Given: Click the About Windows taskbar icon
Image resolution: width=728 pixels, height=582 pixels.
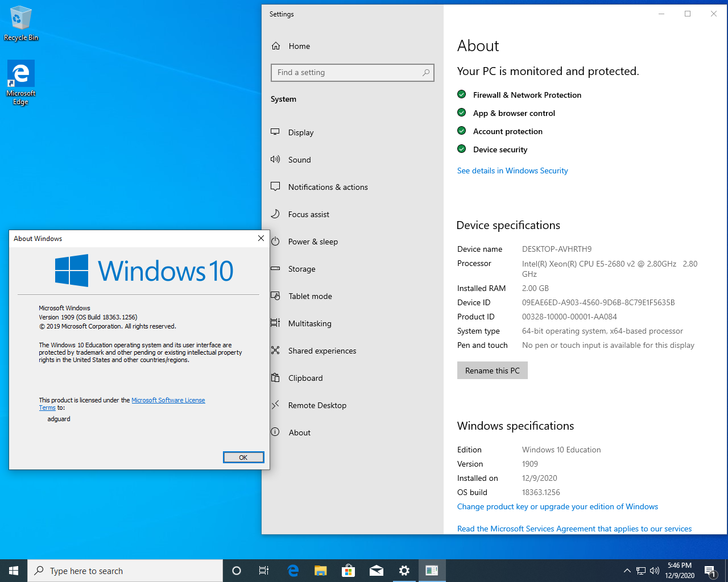Looking at the screenshot, I should pyautogui.click(x=432, y=571).
